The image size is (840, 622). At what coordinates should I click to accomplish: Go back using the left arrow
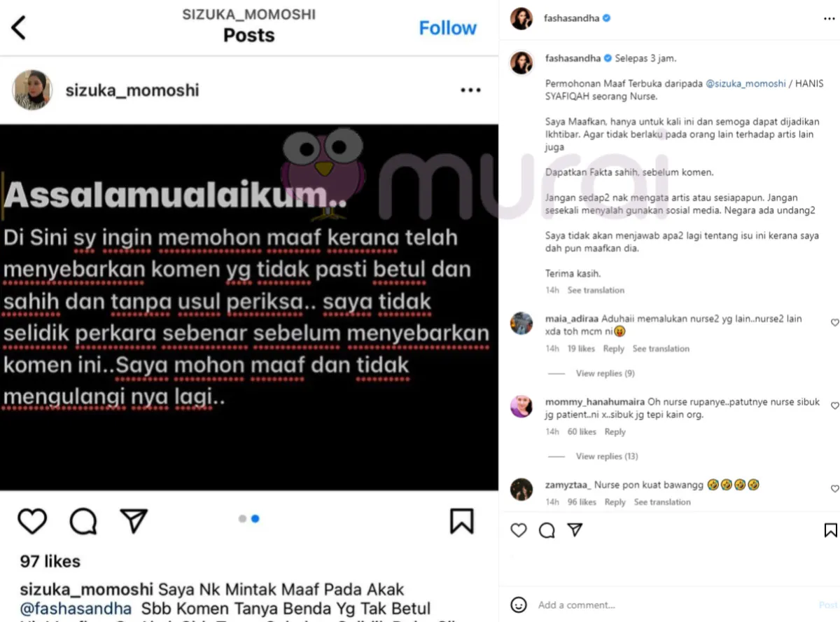[x=18, y=28]
